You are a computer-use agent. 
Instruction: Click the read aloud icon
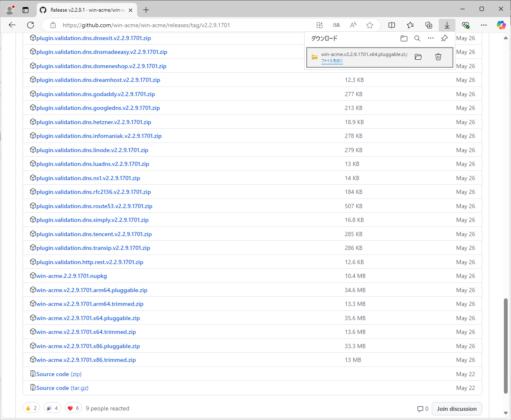click(x=353, y=25)
